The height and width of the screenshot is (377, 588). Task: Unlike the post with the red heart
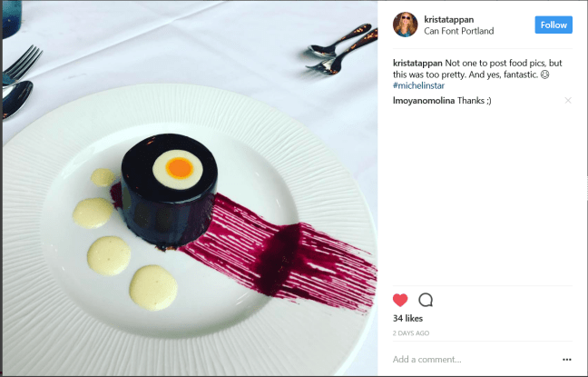click(x=400, y=300)
